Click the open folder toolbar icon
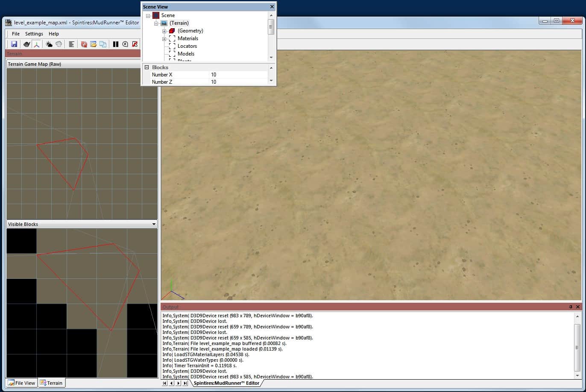Screen dimensions: 586x392 93,44
